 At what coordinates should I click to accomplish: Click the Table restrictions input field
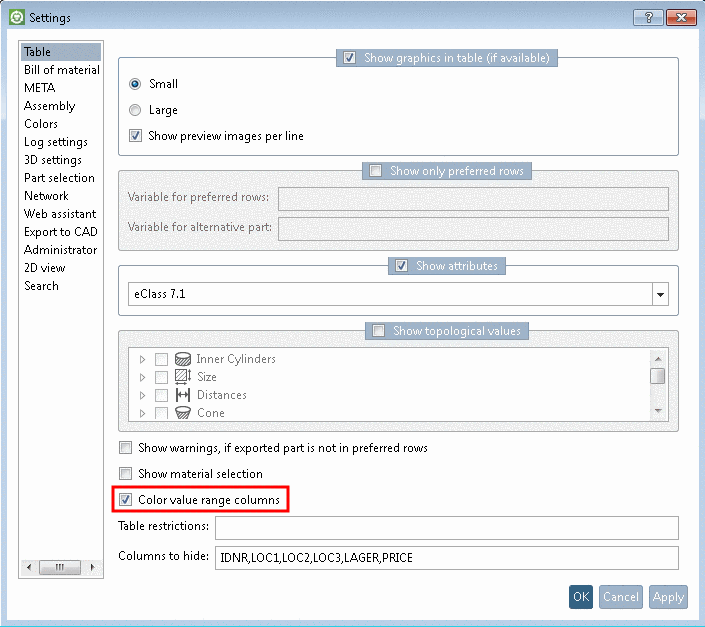click(446, 528)
